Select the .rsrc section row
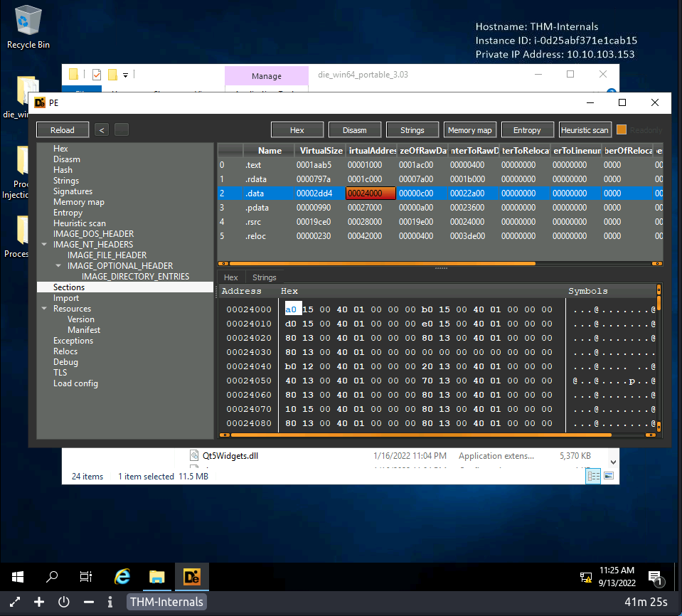682x616 pixels. [x=255, y=221]
